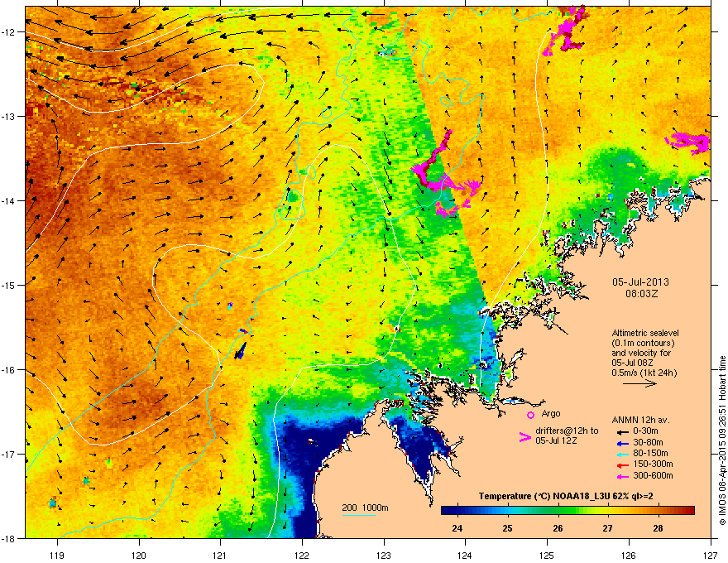
Task: Click the colorbar value 24
Action: tap(457, 528)
